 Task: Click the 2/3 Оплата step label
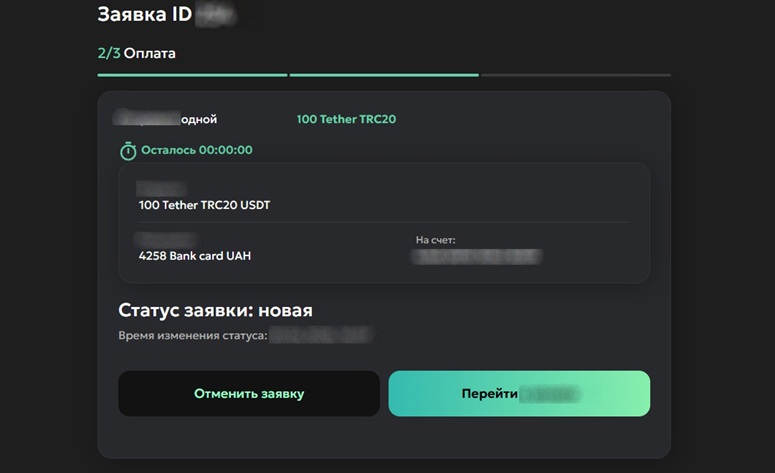(136, 53)
